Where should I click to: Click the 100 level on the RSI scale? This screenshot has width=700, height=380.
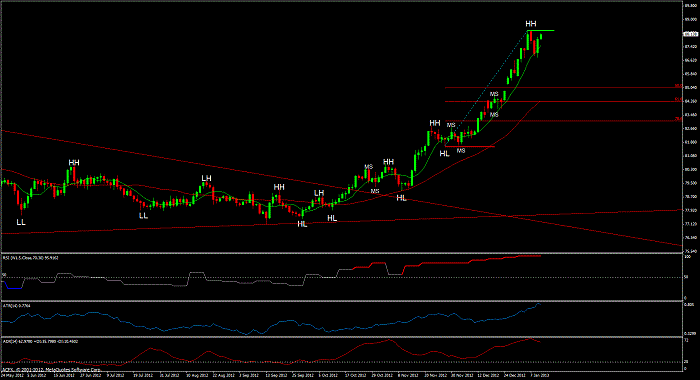[688, 257]
